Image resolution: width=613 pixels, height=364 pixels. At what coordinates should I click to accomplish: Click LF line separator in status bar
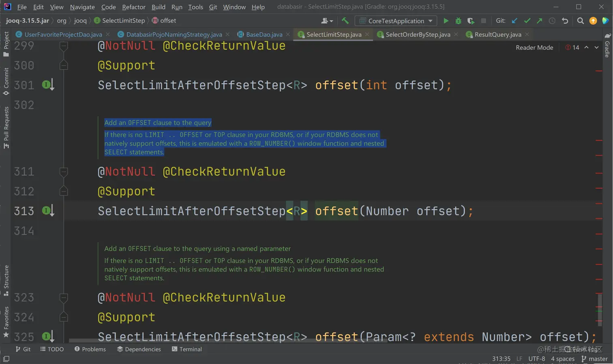tap(519, 359)
